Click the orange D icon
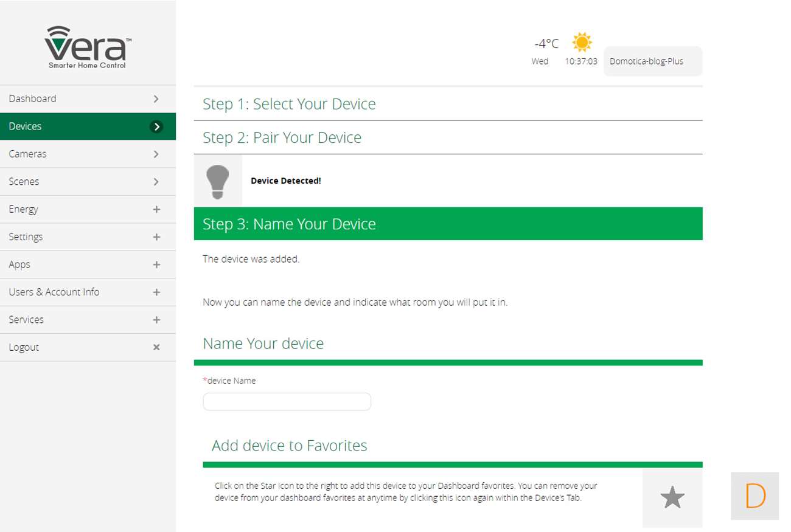The image size is (791, 532). click(x=754, y=496)
